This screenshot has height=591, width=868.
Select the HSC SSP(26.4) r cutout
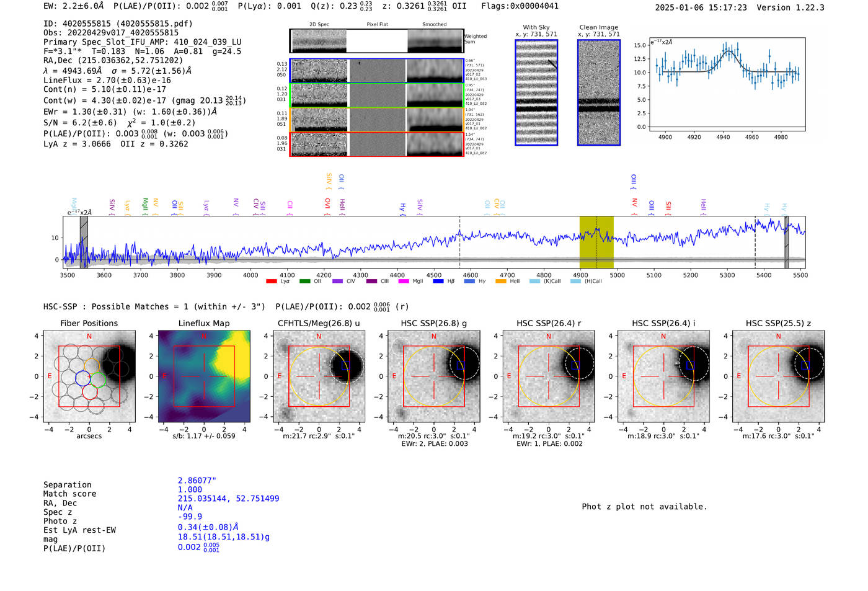pos(549,376)
